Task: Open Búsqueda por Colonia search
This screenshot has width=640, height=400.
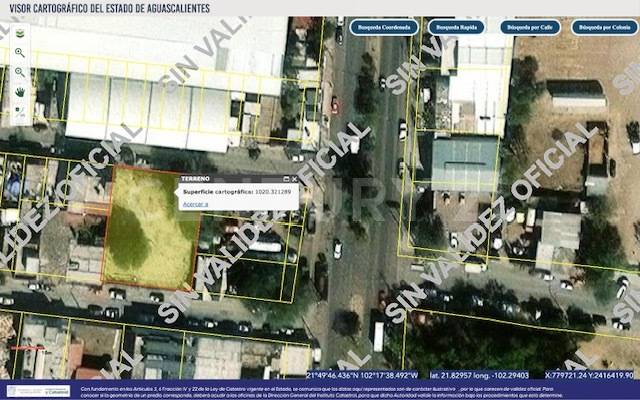Action: click(x=604, y=27)
